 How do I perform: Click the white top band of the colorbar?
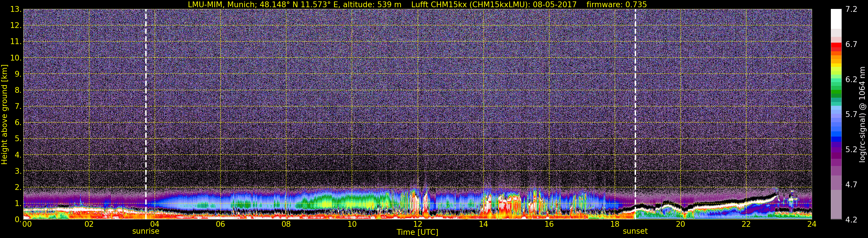(x=836, y=18)
